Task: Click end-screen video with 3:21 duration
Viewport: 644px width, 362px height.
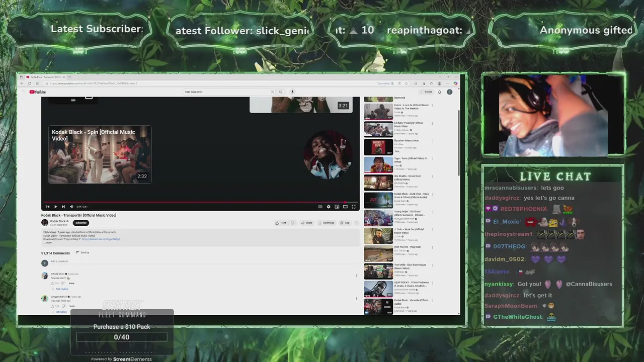Action: pos(301,105)
